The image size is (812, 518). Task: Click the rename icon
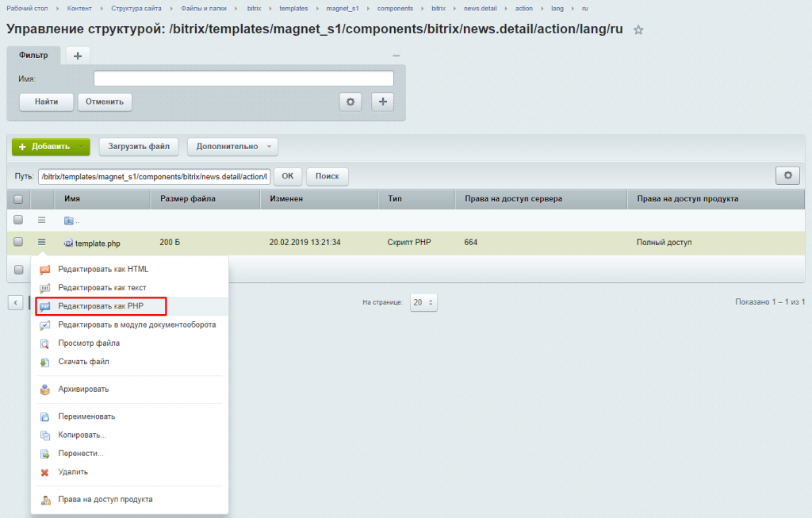45,417
